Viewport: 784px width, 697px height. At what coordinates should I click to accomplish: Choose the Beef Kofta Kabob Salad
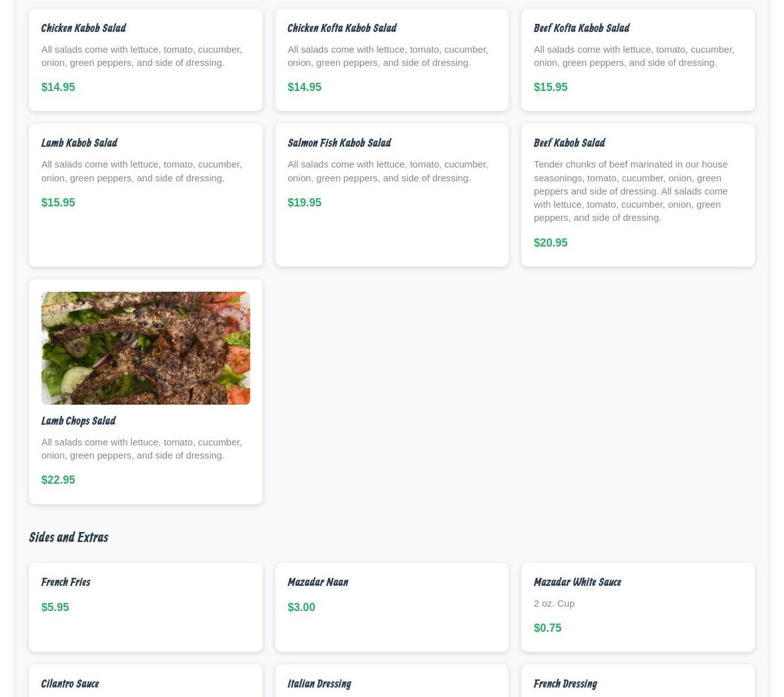[x=638, y=60]
